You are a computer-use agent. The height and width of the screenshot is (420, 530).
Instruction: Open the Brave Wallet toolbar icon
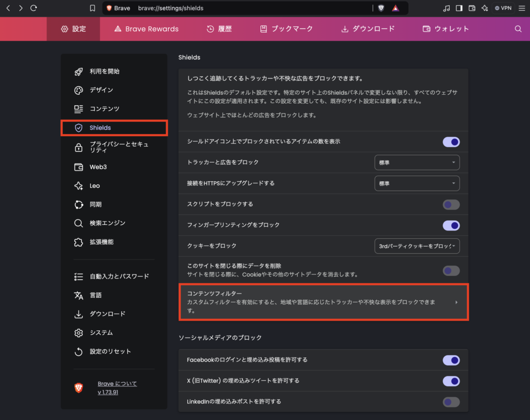[x=472, y=8]
